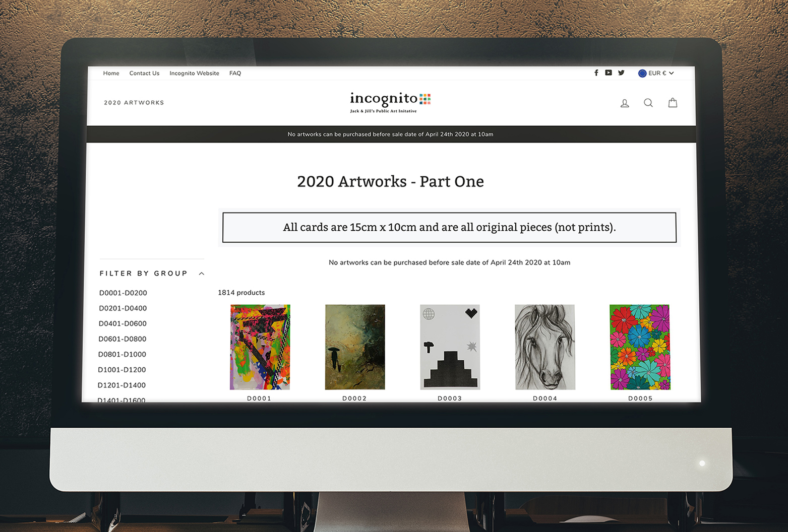
Task: Open the Facebook social icon
Action: (x=596, y=73)
